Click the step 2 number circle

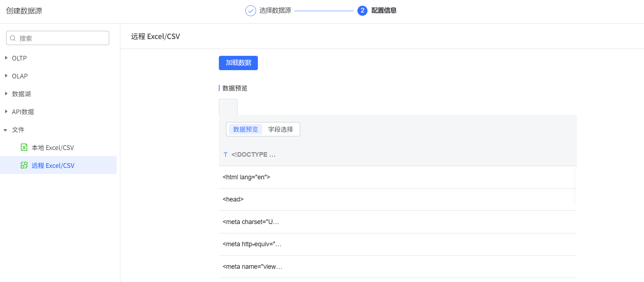point(362,11)
